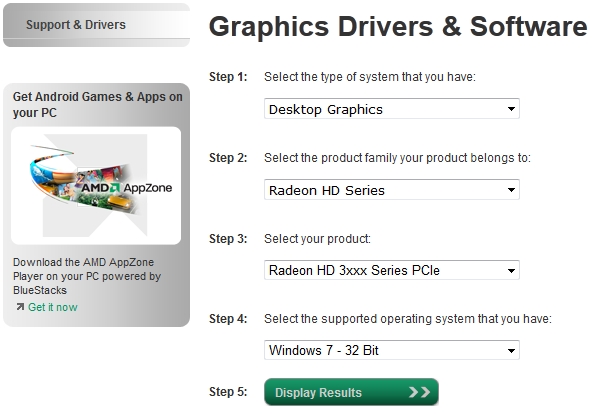
Task: Click the dropdown arrow of system type field
Action: click(x=511, y=109)
